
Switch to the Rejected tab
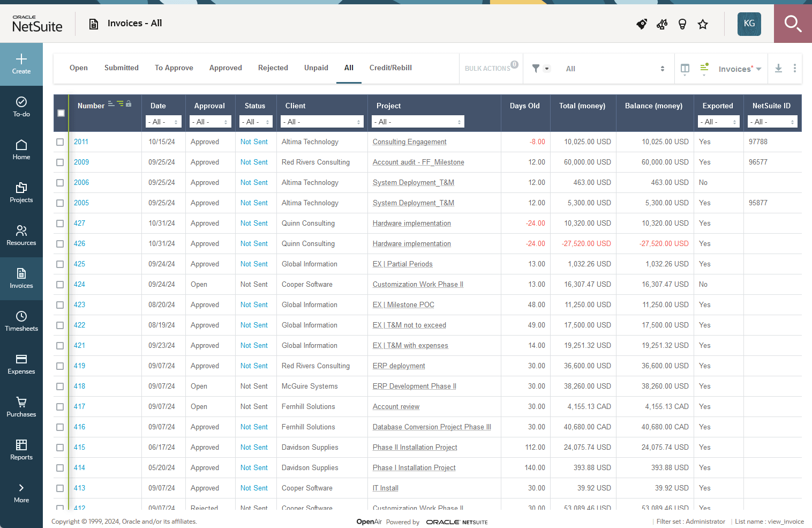pyautogui.click(x=273, y=68)
